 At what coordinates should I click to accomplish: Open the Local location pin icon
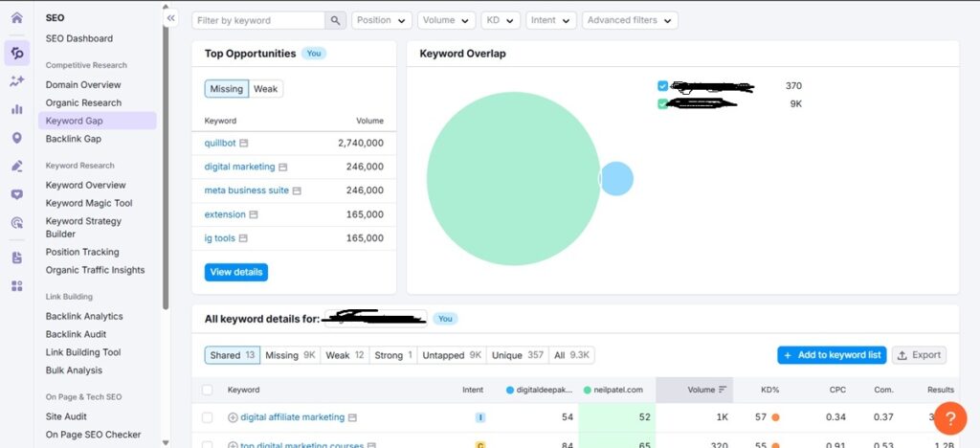pyautogui.click(x=17, y=138)
